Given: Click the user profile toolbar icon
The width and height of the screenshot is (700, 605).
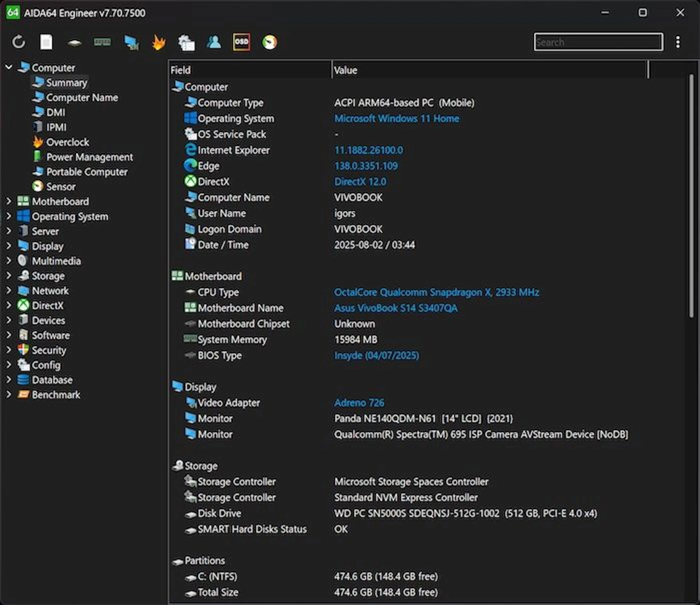Looking at the screenshot, I should 214,42.
